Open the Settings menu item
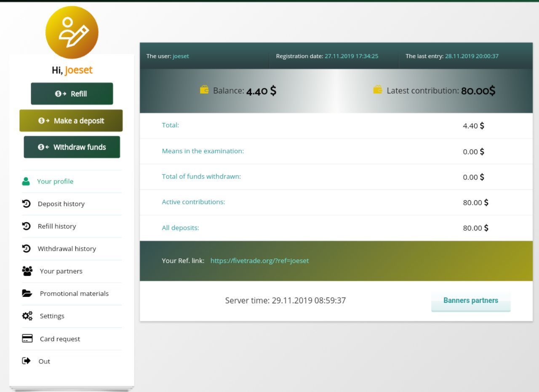This screenshot has width=539, height=392. 52,316
